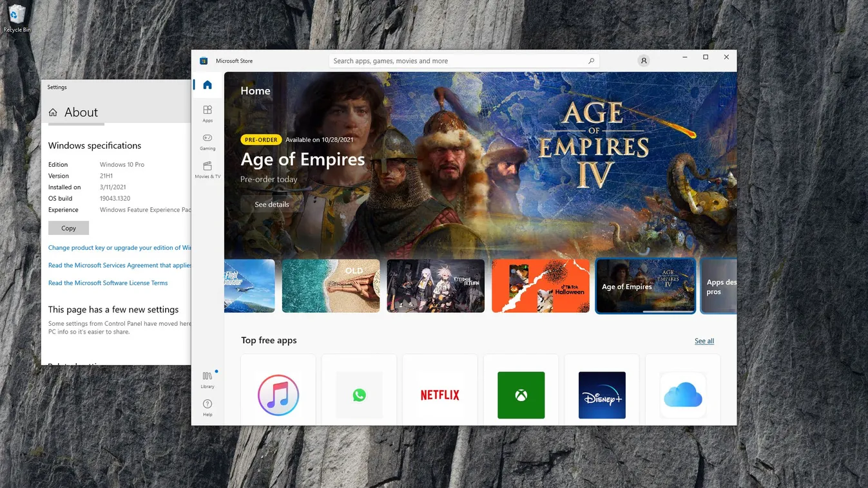Screen dimensions: 868x488
Task: Maximize the Microsoft Store window
Action: (706, 57)
